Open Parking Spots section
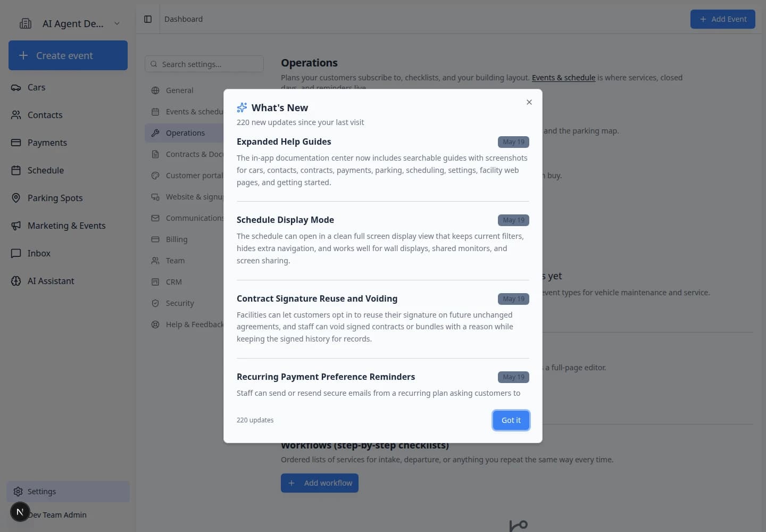 point(68,198)
